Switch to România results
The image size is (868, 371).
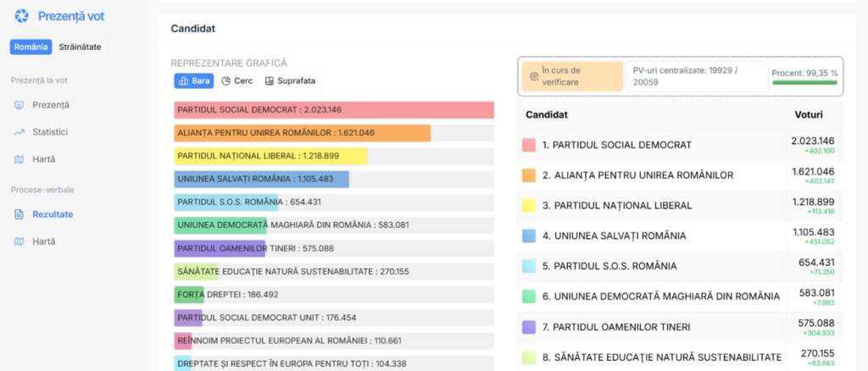31,47
